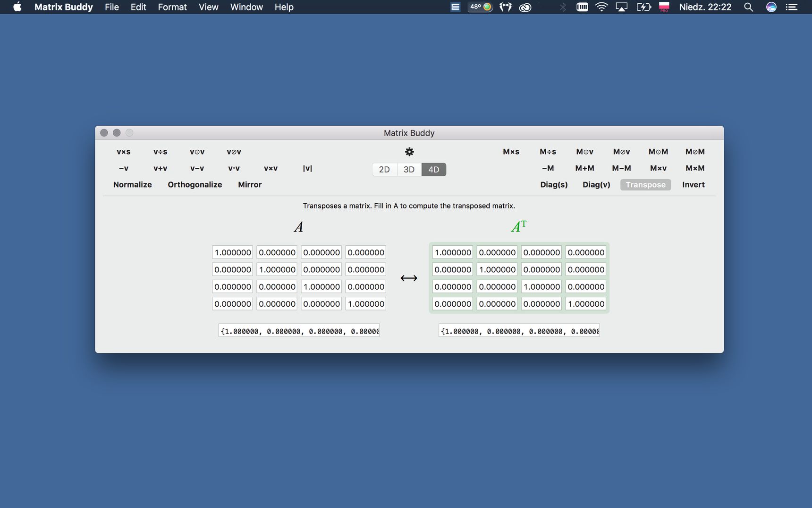
Task: Click the battery charging status icon
Action: pos(643,7)
